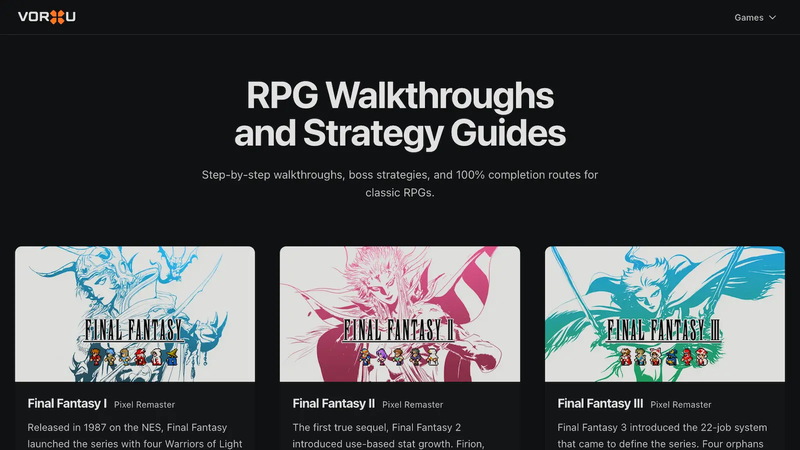Open the Final Fantasy II cover image

tap(400, 314)
